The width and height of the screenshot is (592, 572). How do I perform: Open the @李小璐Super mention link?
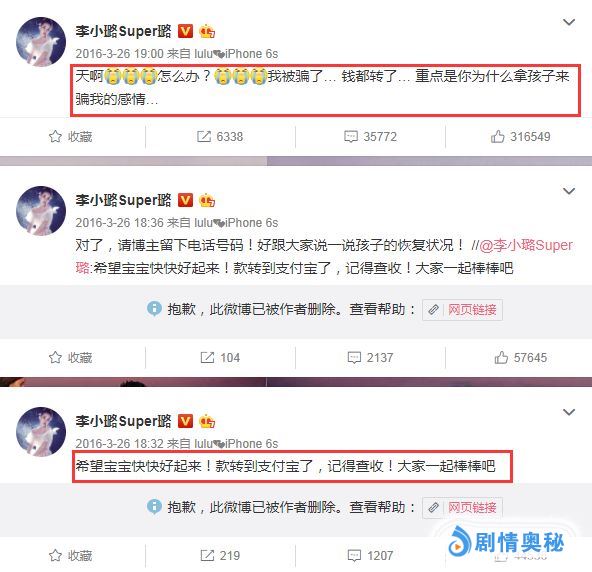526,245
